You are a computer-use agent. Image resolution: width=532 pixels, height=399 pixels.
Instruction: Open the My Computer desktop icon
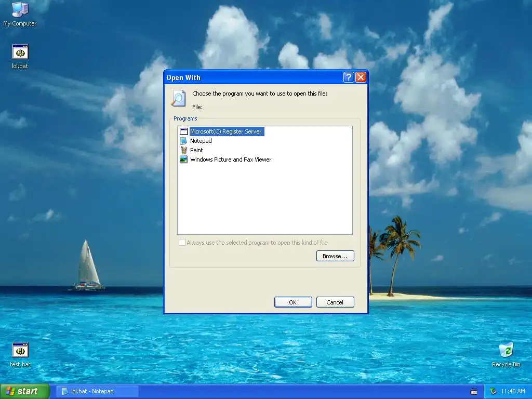(x=20, y=14)
